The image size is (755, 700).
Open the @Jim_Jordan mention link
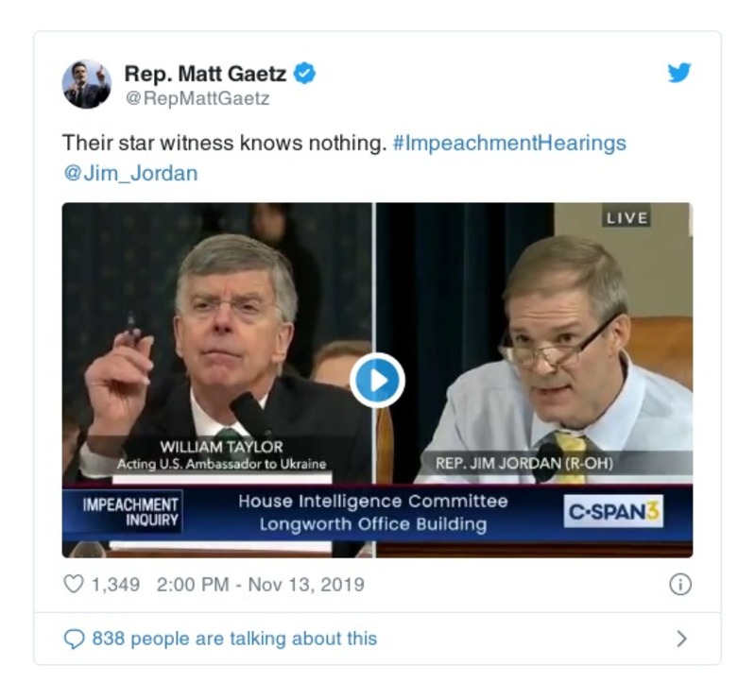point(130,173)
